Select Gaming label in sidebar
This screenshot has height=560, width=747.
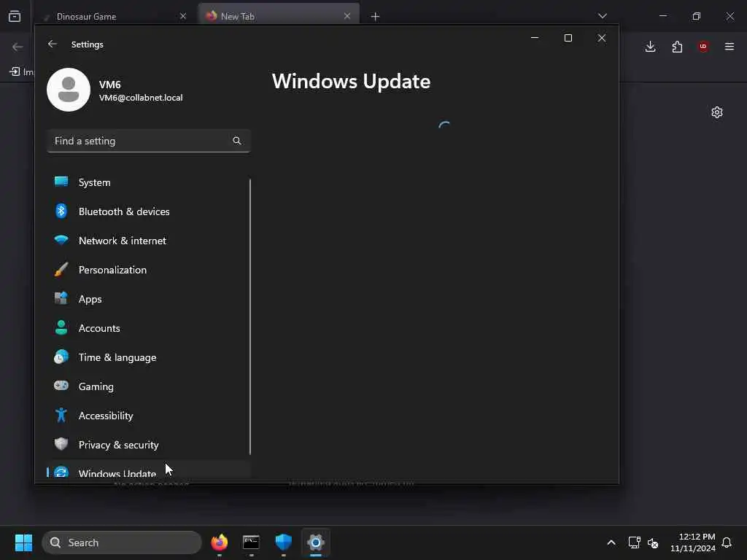click(96, 386)
